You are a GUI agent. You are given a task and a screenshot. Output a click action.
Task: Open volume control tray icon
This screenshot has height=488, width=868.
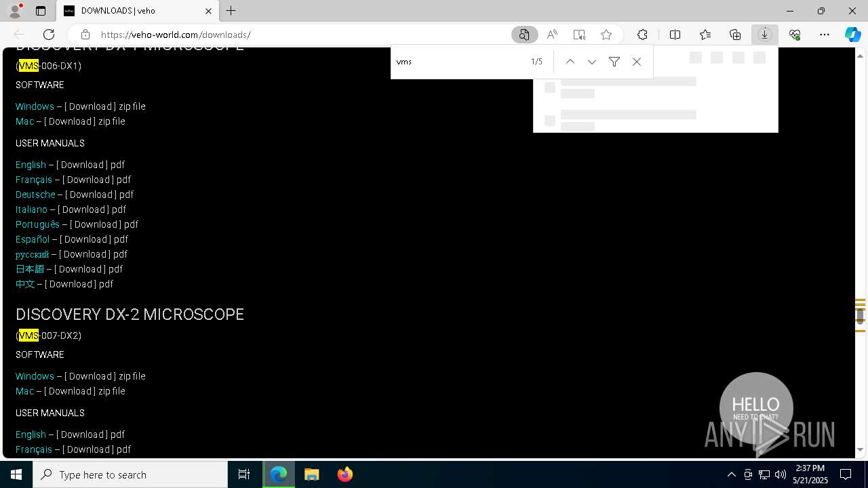pyautogui.click(x=781, y=474)
